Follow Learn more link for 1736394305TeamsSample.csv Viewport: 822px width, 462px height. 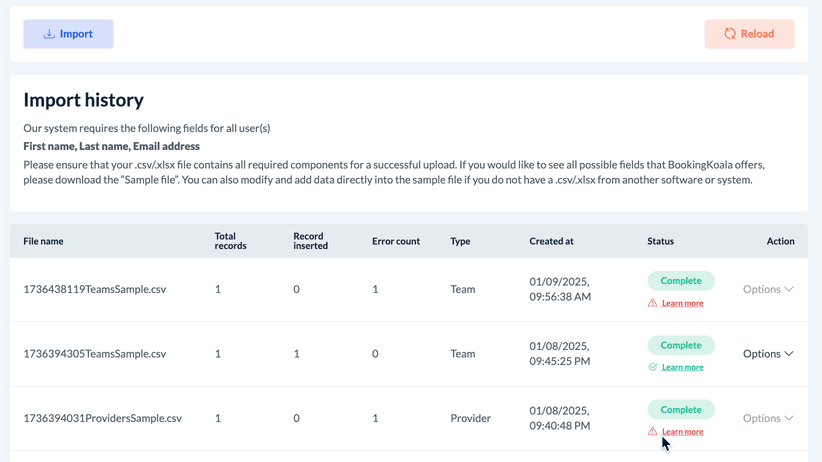pos(683,367)
